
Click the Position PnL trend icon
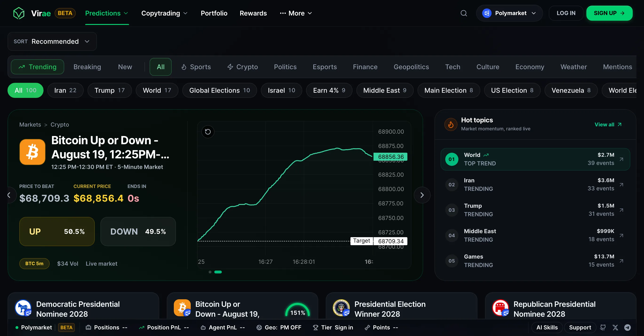(142, 328)
